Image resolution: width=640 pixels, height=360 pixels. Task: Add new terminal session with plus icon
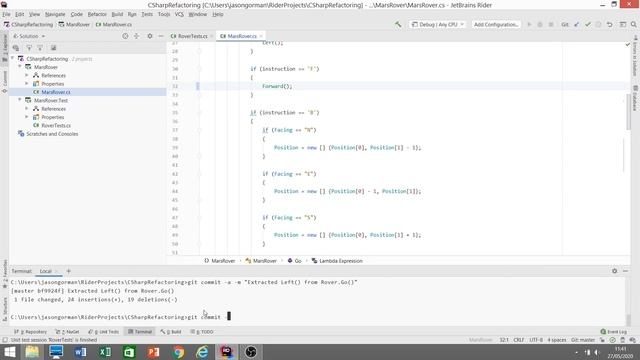click(69, 271)
